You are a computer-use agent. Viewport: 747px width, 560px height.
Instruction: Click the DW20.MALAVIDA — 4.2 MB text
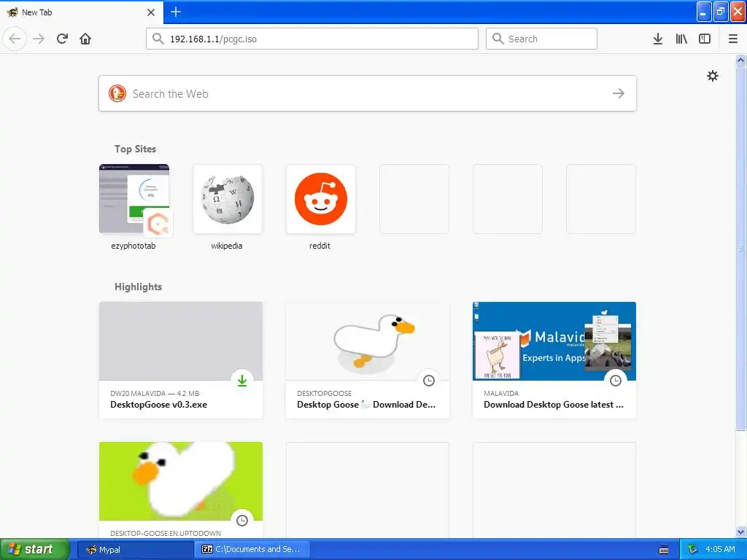pyautogui.click(x=155, y=393)
